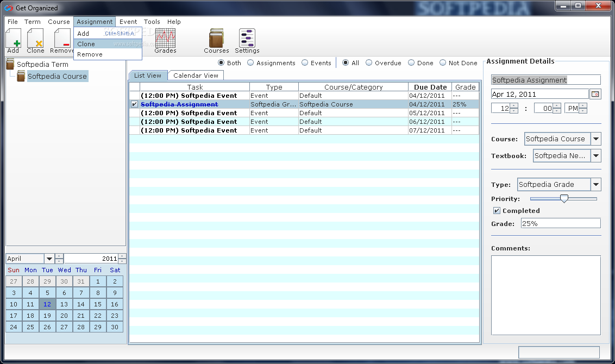This screenshot has height=364, width=615.
Task: Switch to the Calendar View tab
Action: pos(196,76)
